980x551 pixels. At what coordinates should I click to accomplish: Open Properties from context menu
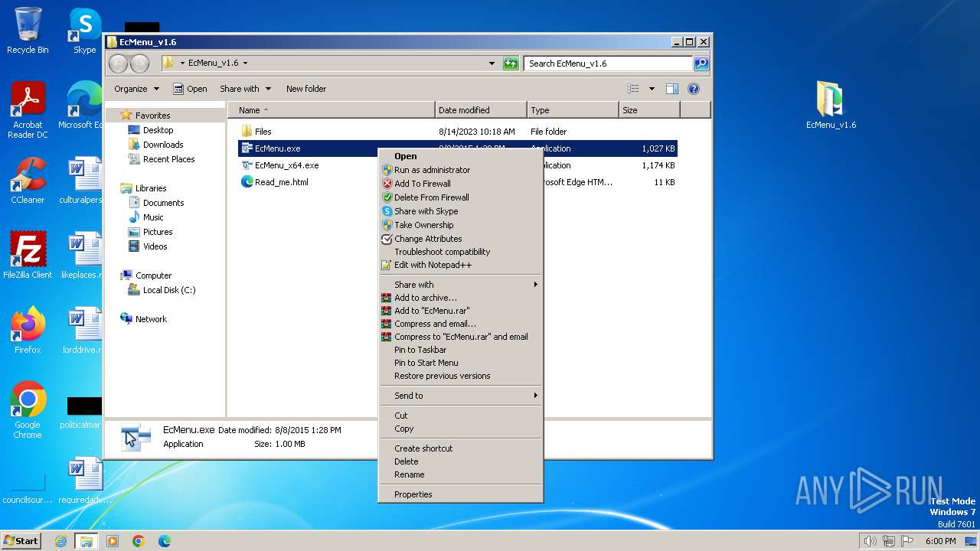[460, 494]
